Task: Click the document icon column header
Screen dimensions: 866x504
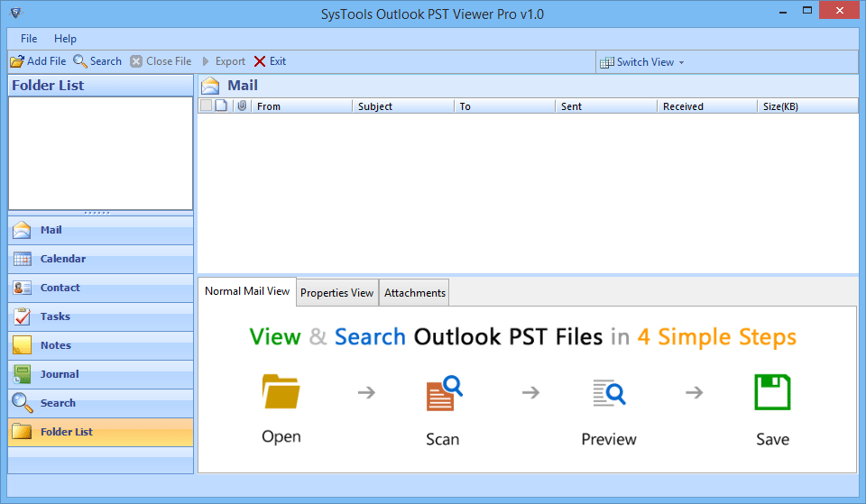Action: click(x=221, y=105)
